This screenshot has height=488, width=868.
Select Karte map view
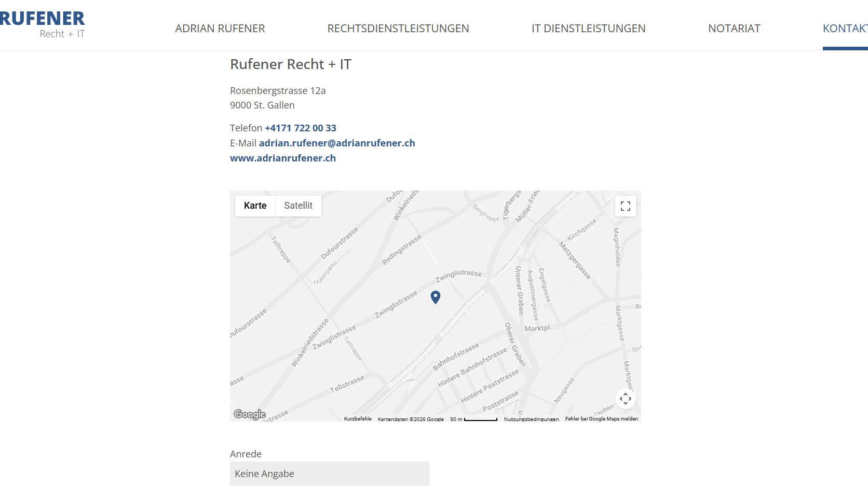(x=255, y=206)
